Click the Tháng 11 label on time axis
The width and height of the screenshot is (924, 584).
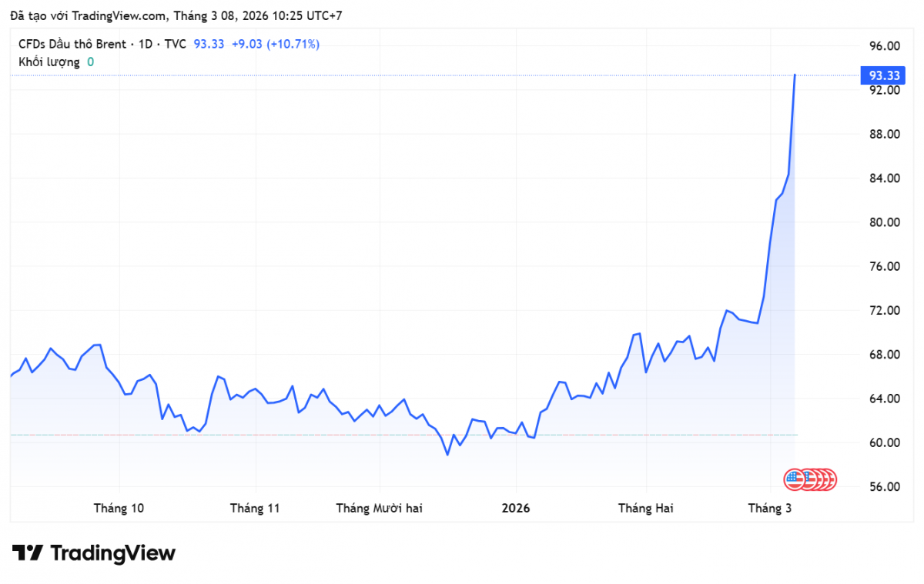tap(255, 509)
